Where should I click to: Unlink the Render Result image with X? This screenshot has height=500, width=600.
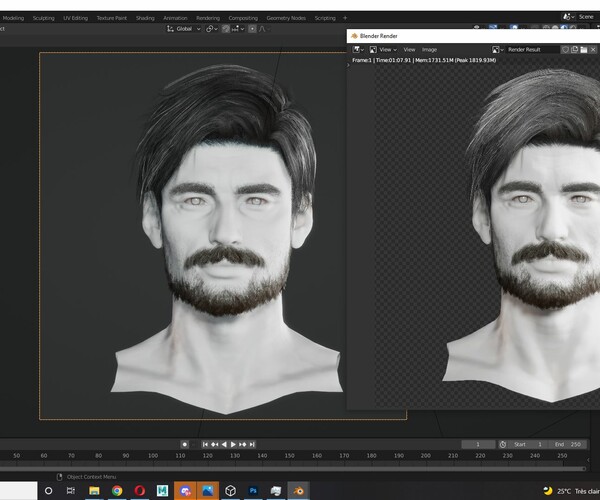[593, 50]
